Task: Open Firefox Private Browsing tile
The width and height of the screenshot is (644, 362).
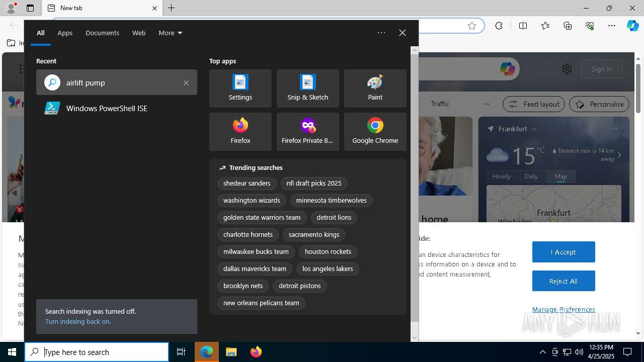Action: pyautogui.click(x=308, y=132)
